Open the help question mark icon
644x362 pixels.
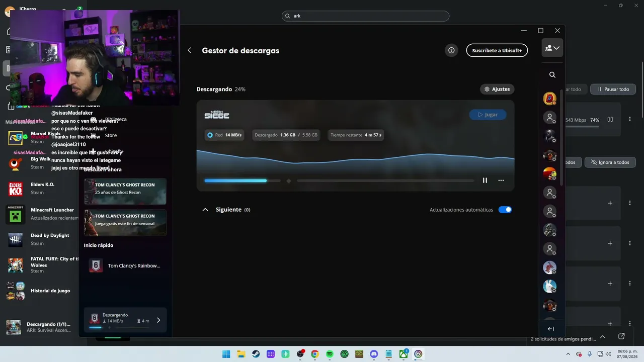pyautogui.click(x=451, y=50)
